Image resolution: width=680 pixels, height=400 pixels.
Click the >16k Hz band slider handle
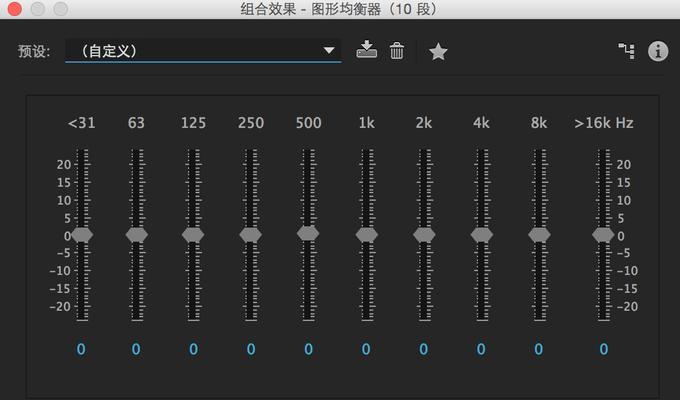[x=603, y=235]
